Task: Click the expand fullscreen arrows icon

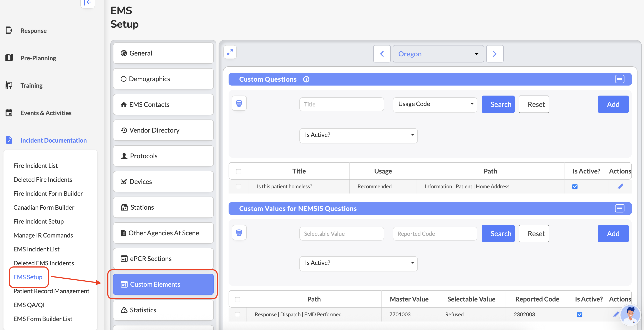Action: coord(230,52)
